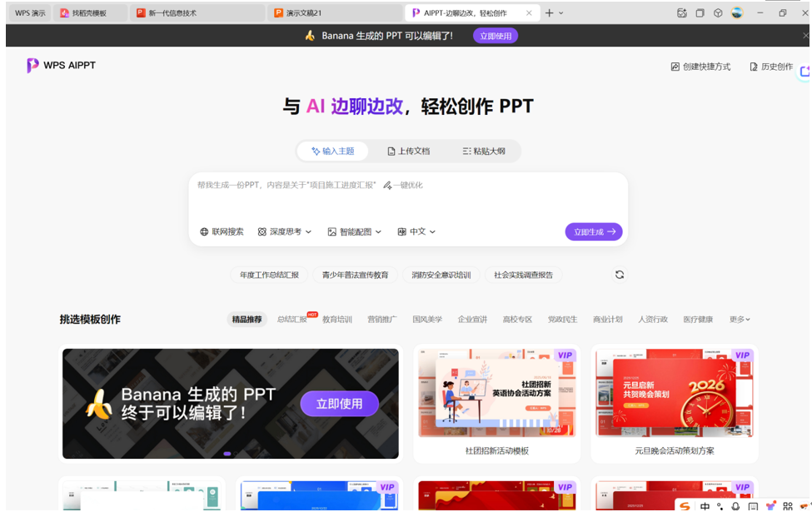
Task: Click the globe icon beside 联网搜索
Action: pyautogui.click(x=204, y=232)
